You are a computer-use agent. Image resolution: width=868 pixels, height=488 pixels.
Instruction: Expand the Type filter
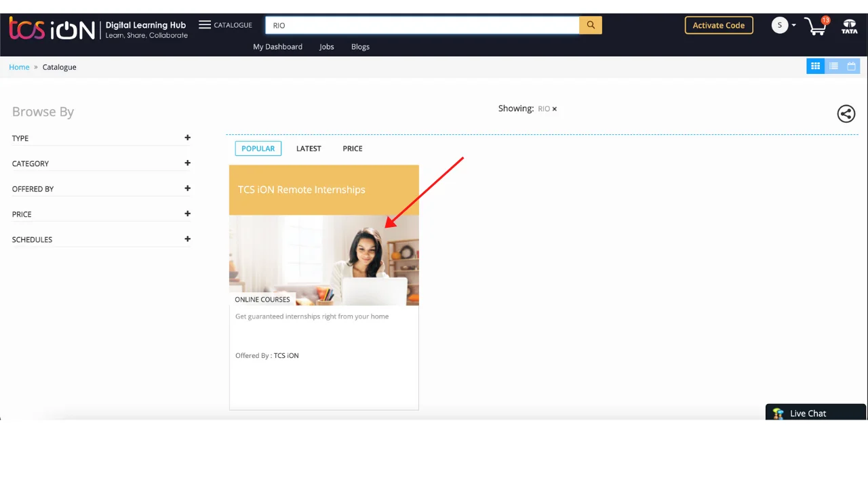[187, 138]
